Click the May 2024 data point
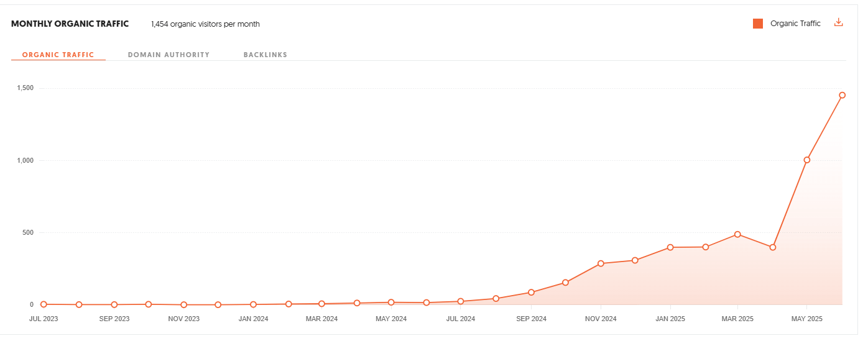 point(391,302)
